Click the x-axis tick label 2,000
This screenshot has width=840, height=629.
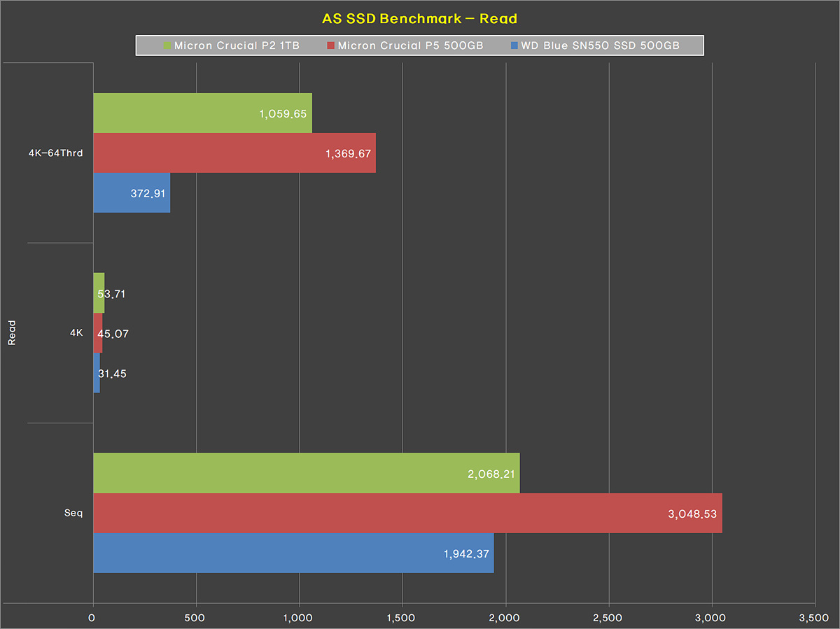[505, 618]
